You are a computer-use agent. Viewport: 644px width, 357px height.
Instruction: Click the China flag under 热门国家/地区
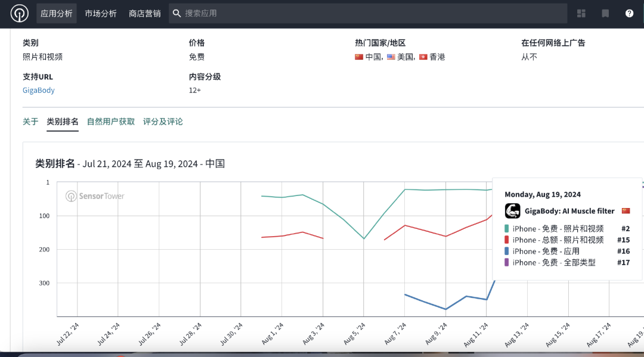[x=359, y=57]
